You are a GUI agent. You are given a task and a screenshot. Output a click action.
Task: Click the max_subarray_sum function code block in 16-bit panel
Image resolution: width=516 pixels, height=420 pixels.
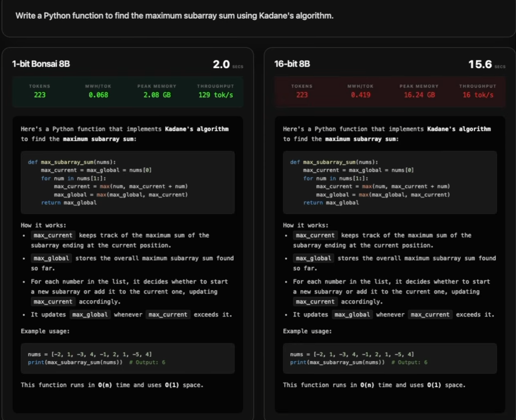pyautogui.click(x=390, y=182)
